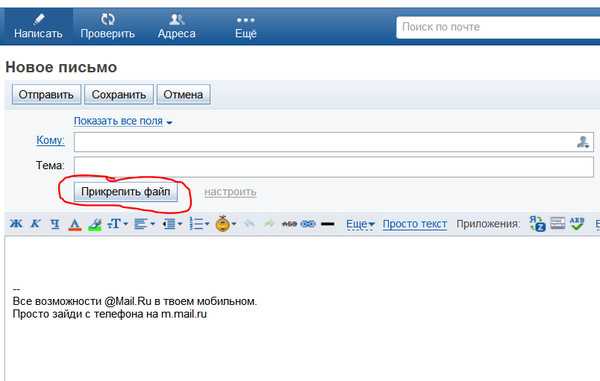
Task: Click the Тема subject input field
Action: (334, 166)
